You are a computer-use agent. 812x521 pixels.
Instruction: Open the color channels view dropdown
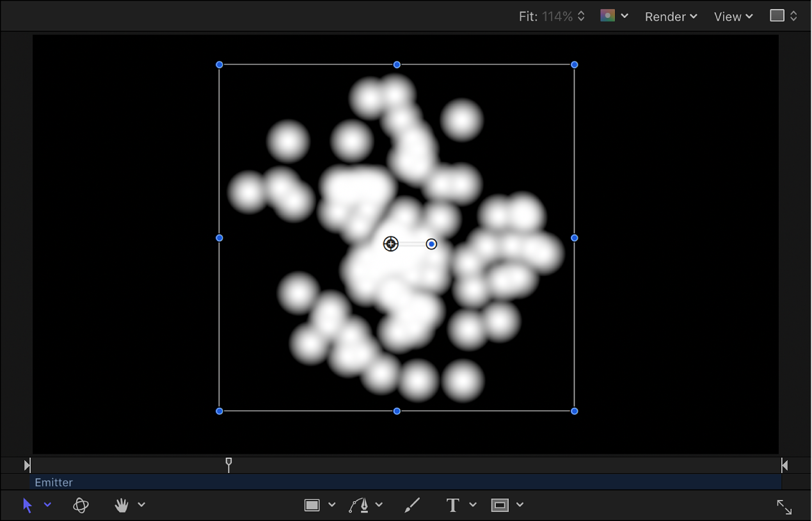[x=625, y=16]
